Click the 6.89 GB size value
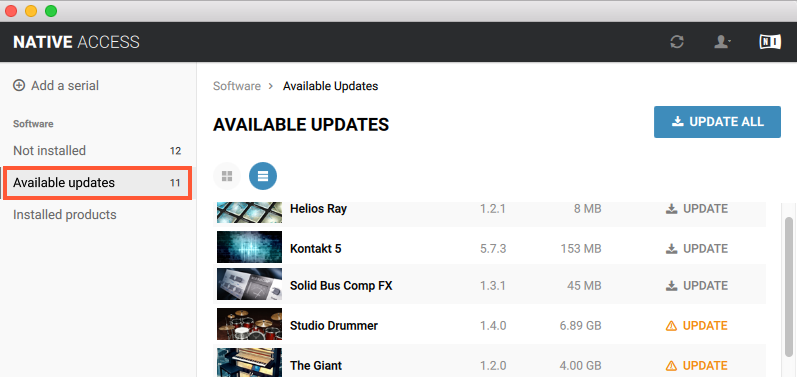 click(580, 326)
